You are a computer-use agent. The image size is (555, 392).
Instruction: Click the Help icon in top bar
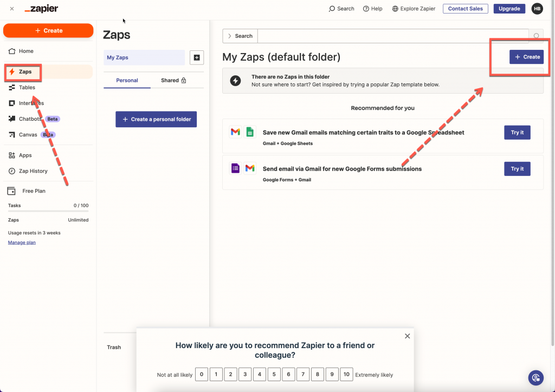tap(366, 9)
